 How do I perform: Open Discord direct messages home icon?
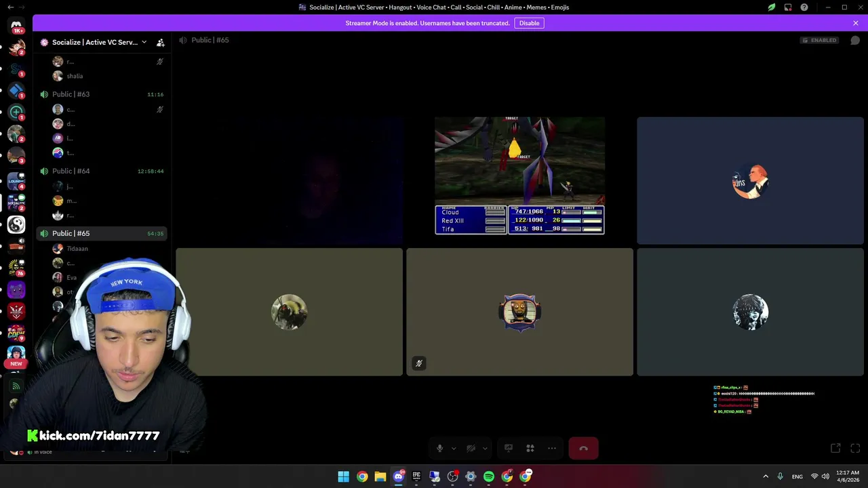pyautogui.click(x=16, y=25)
